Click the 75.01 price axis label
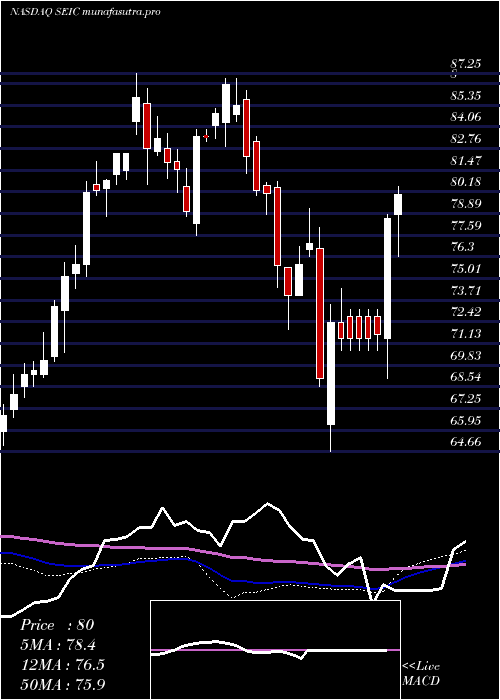Viewport: 500px width, 700px height. coord(466,269)
